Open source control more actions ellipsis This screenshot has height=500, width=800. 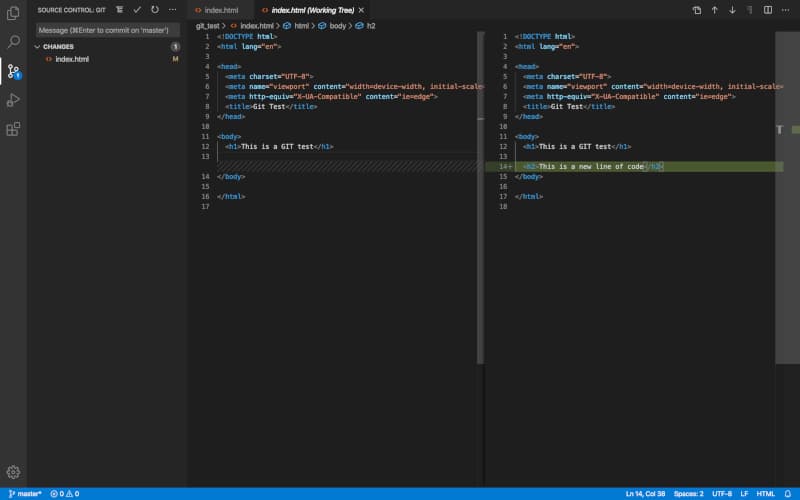[x=172, y=10]
